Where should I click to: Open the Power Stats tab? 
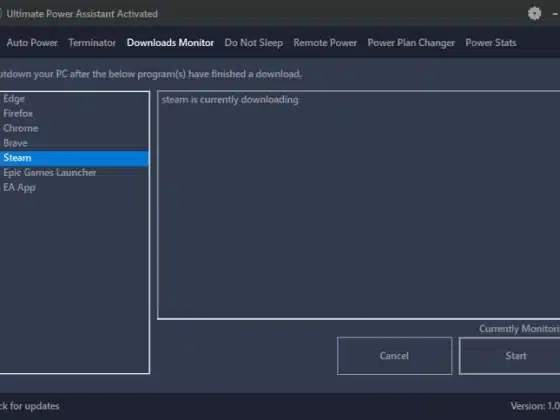tap(491, 43)
